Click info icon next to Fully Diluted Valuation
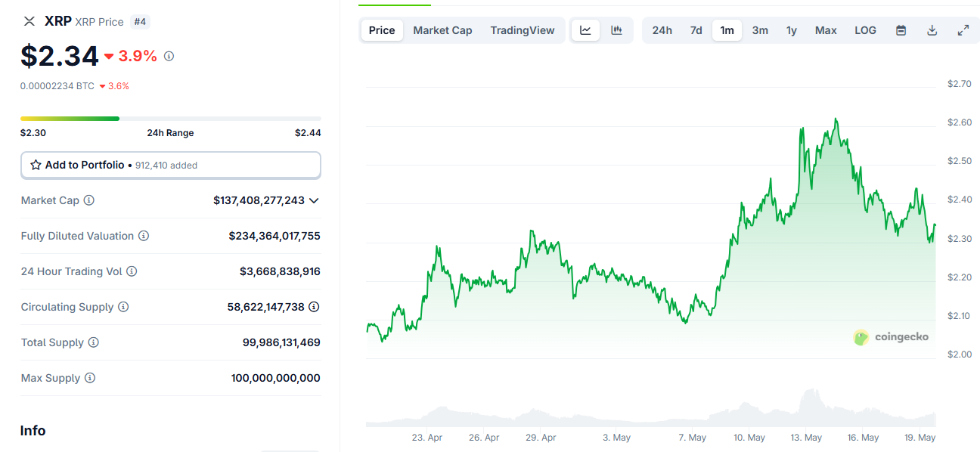Image resolution: width=980 pixels, height=452 pixels. (144, 236)
